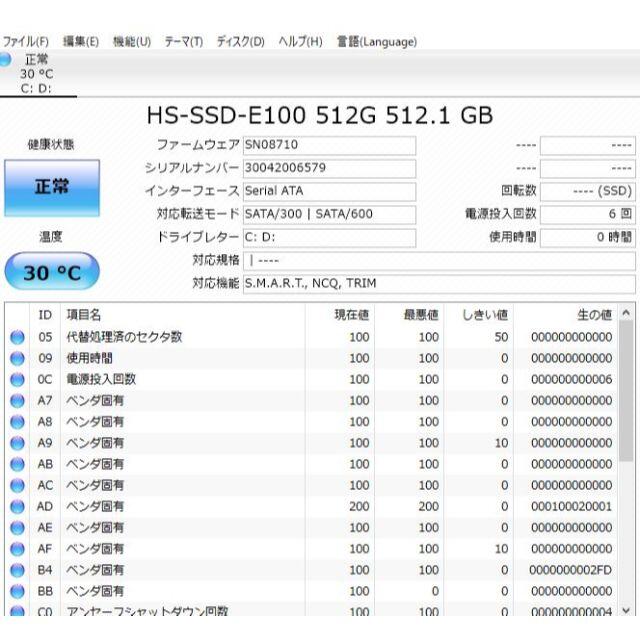Click the status orb for ID 05 row

[17, 337]
